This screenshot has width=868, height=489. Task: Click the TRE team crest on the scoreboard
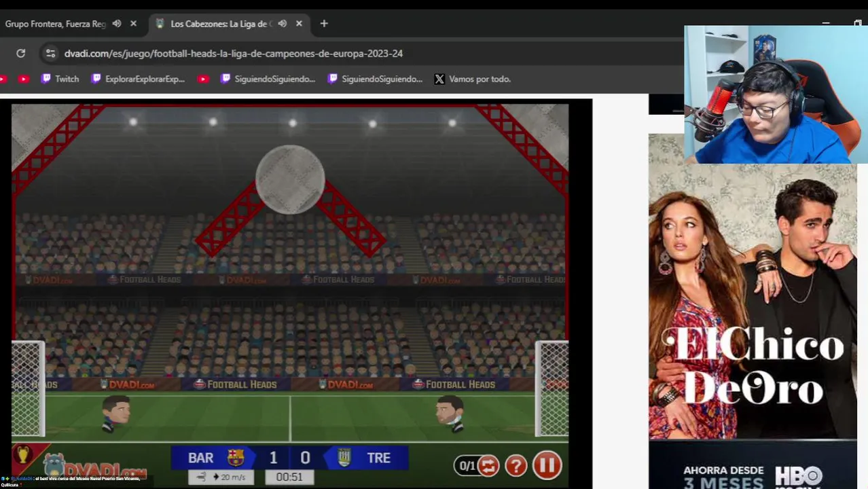click(x=344, y=458)
